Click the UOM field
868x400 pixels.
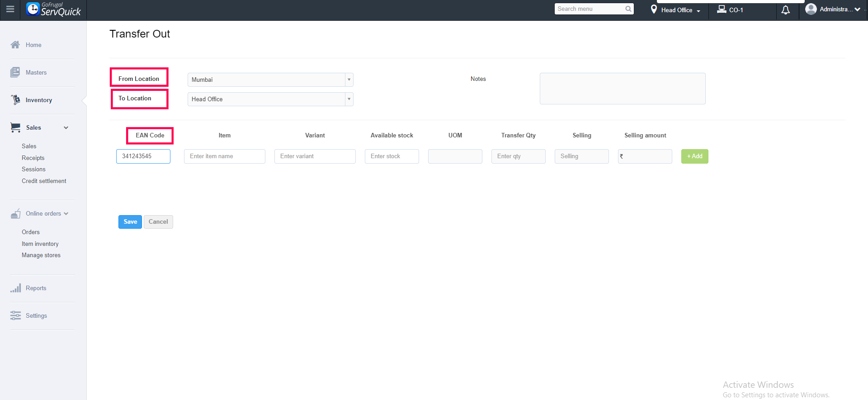coord(455,156)
